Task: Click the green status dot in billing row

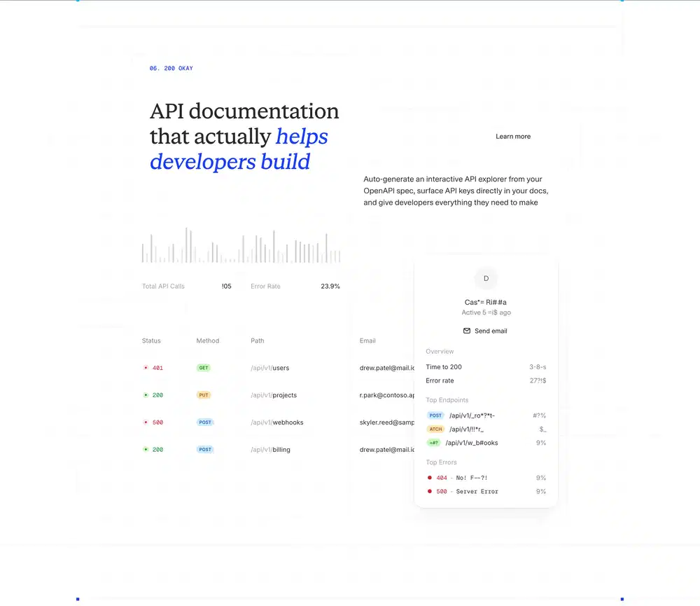Action: pyautogui.click(x=146, y=450)
